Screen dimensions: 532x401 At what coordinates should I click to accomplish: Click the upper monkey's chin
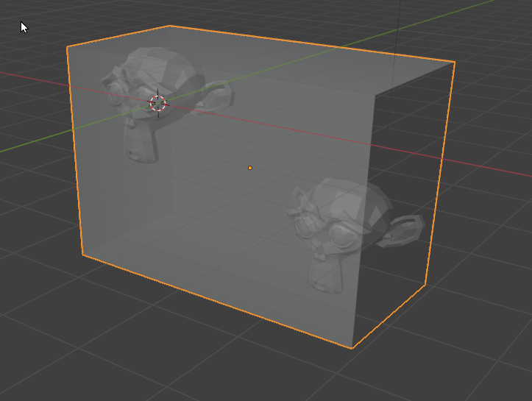tap(140, 151)
